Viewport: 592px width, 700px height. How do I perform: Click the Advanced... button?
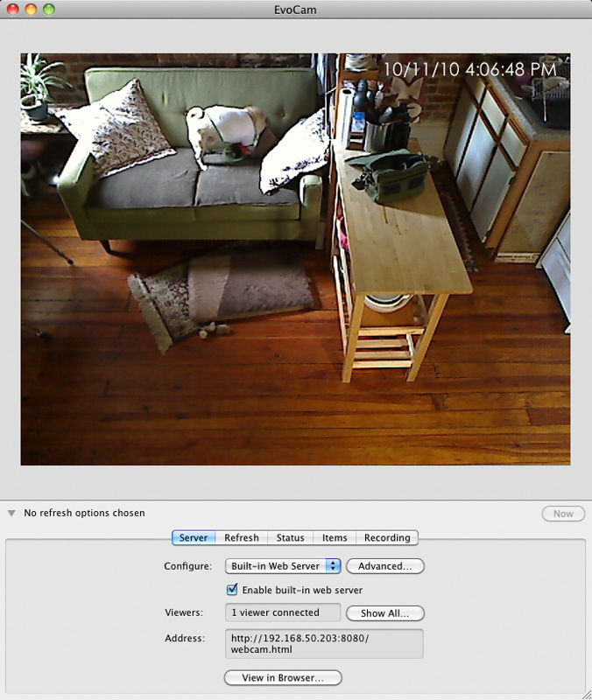[384, 566]
